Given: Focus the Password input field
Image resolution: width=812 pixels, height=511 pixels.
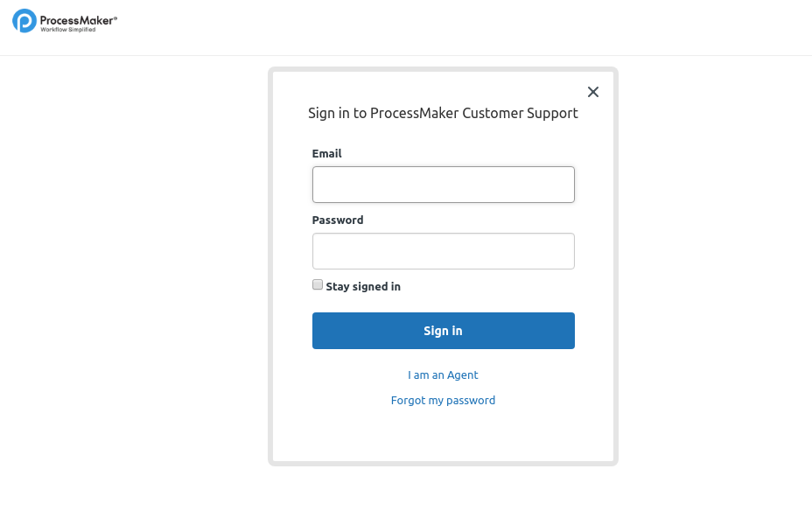Looking at the screenshot, I should [443, 251].
